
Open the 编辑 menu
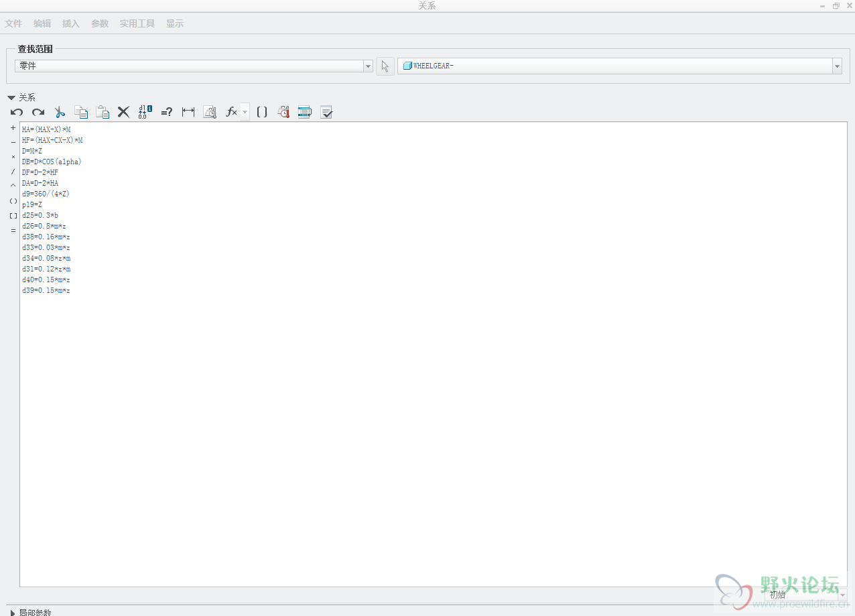tap(42, 23)
